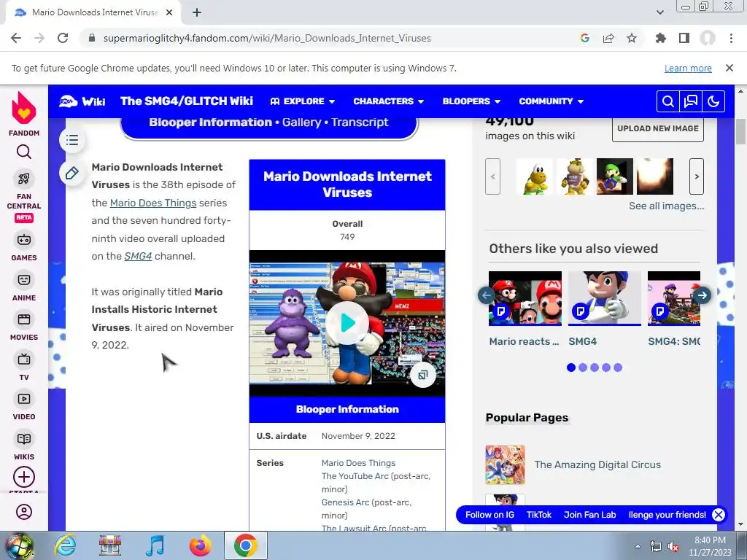Screen dimensions: 747x560
Task: Open the SMG4 recommended article card
Action: [x=605, y=309]
